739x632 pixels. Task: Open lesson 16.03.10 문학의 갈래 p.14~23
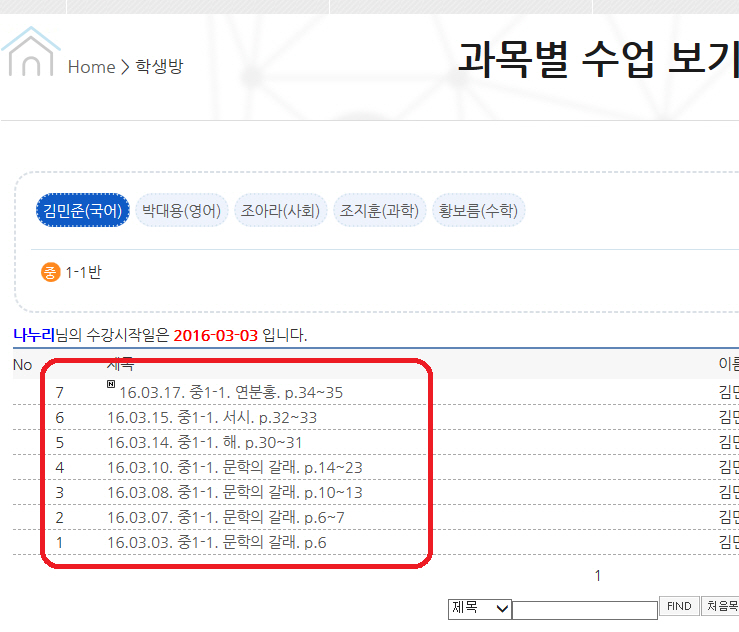pyautogui.click(x=235, y=467)
